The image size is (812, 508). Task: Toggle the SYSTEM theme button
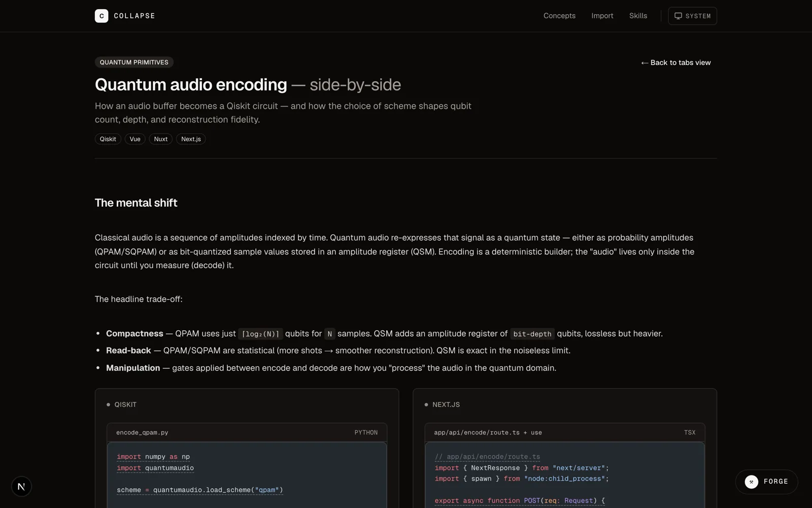pos(692,16)
